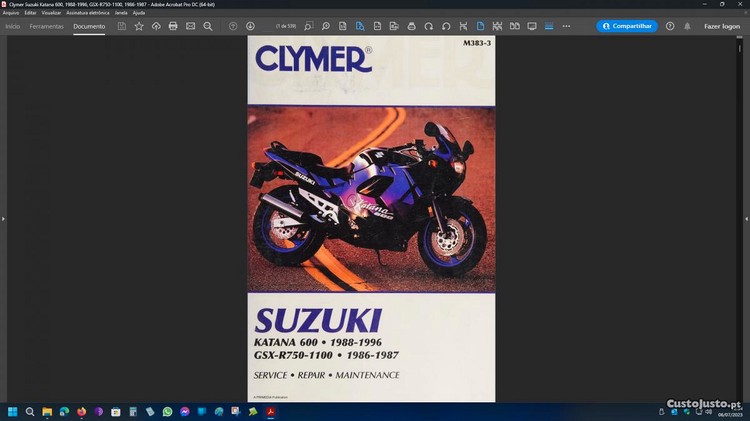Switch to the Ferramentas tab
750x421 pixels.
pos(46,26)
